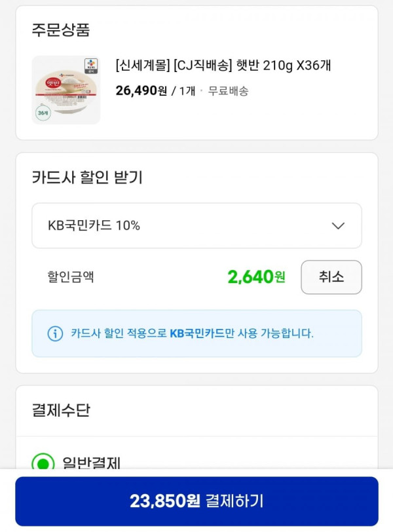Expand the 카드사 할인 받기 section heading

(x=87, y=178)
